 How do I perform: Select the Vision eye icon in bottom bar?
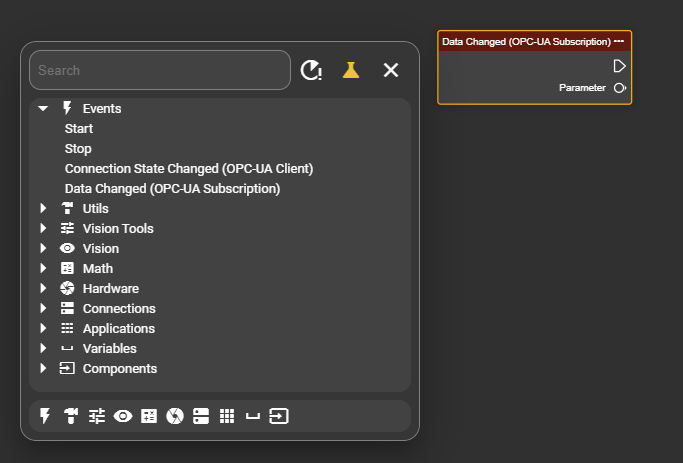click(x=123, y=416)
